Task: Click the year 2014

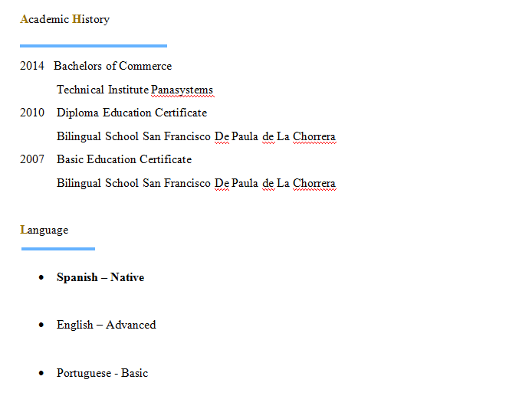Action: (32, 66)
